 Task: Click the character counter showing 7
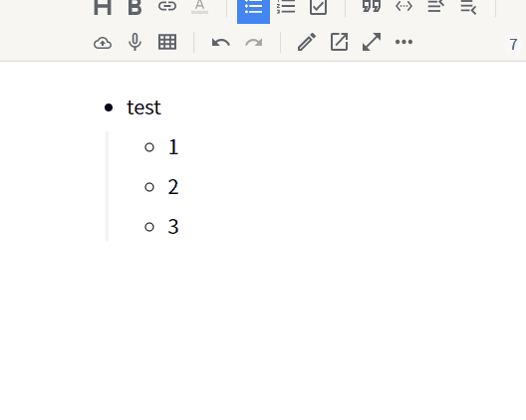coord(513,44)
